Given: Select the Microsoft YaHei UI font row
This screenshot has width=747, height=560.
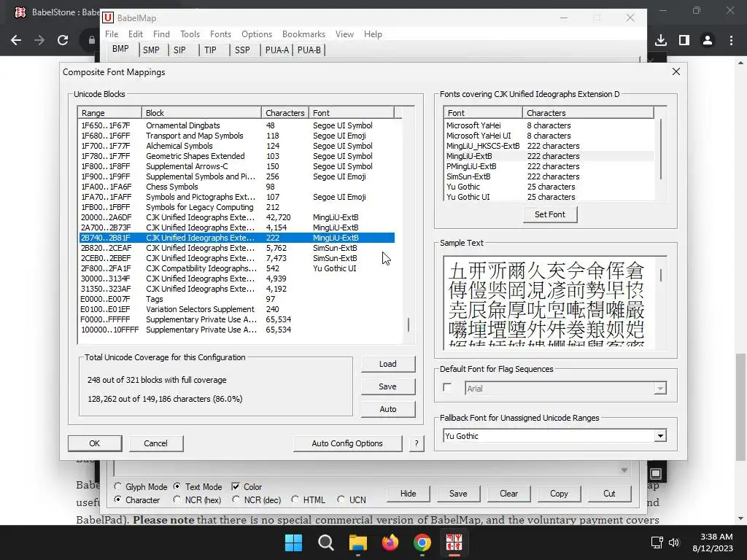Looking at the screenshot, I should [549, 136].
